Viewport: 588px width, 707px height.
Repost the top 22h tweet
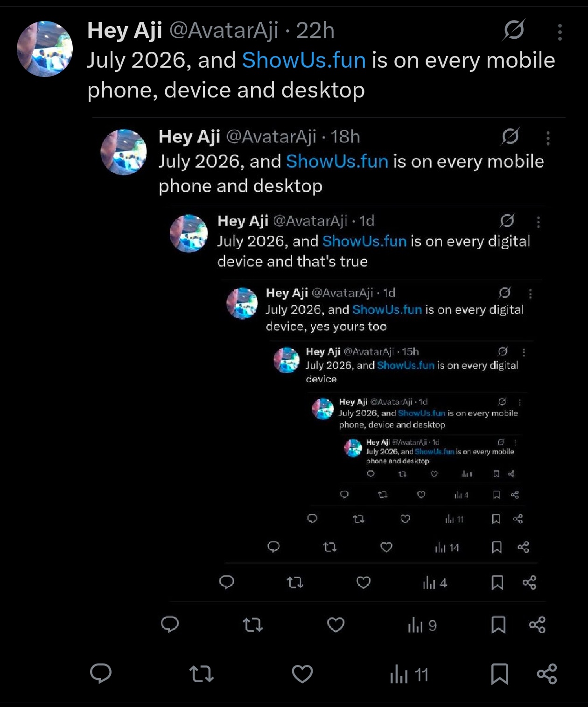(202, 674)
